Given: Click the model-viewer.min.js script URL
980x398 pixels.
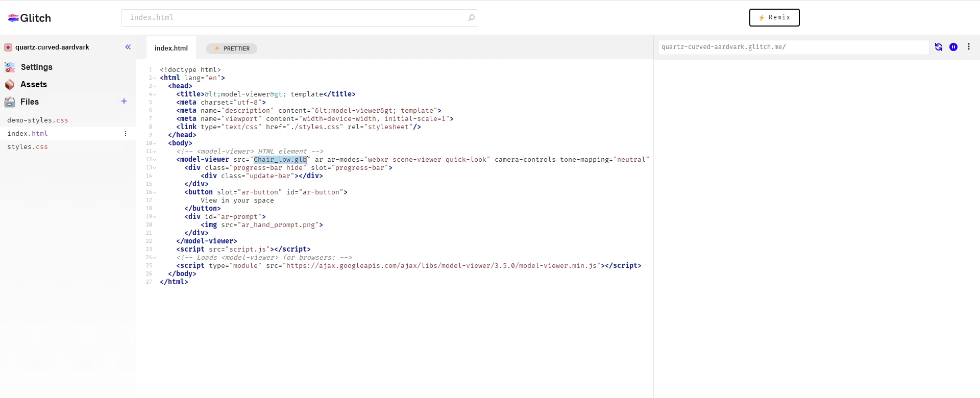Looking at the screenshot, I should coord(442,266).
